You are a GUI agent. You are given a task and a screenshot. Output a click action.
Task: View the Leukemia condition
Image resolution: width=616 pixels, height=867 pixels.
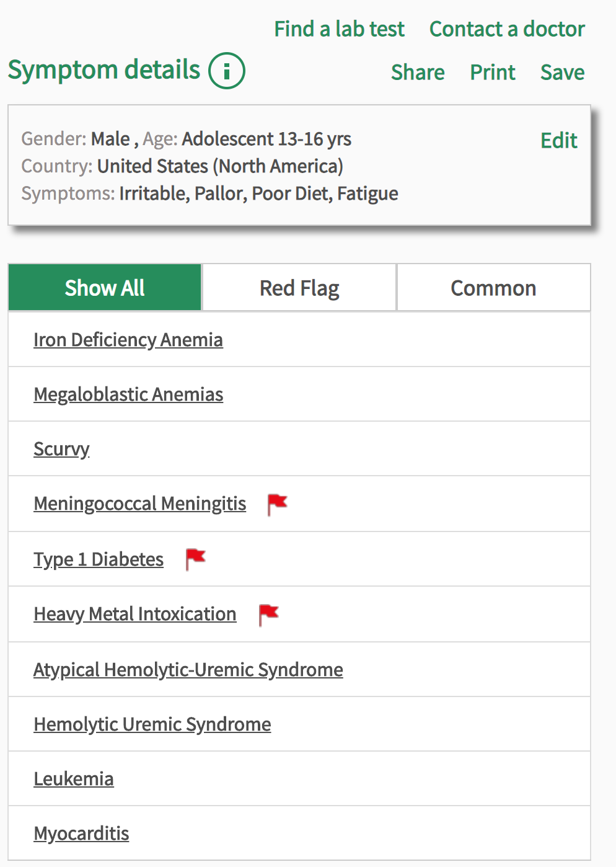(74, 779)
